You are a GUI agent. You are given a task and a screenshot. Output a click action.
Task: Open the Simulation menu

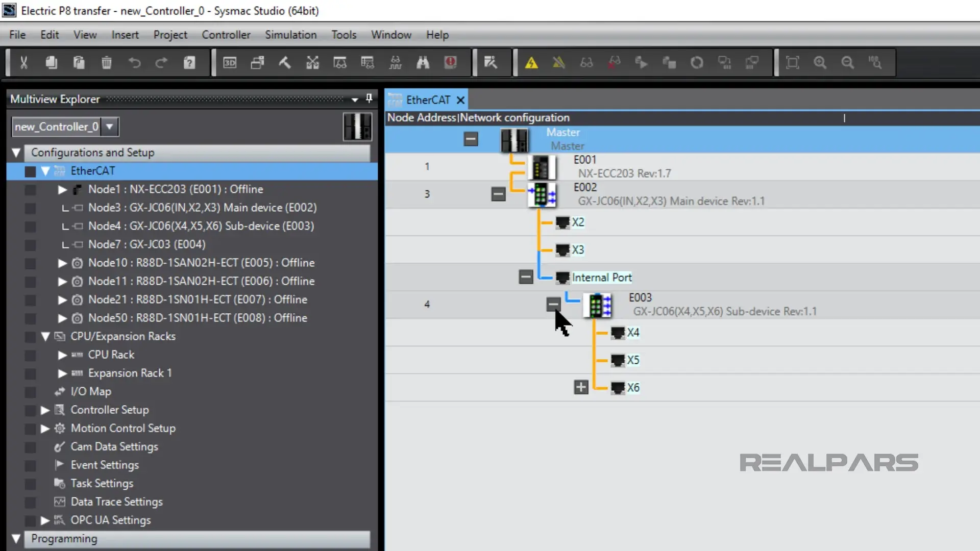[291, 35]
